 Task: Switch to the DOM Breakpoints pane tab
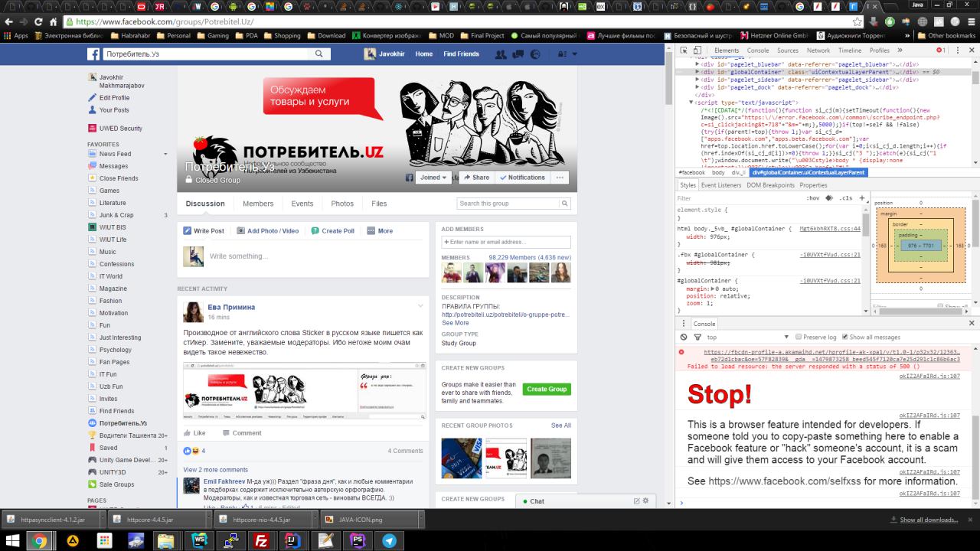(x=770, y=185)
